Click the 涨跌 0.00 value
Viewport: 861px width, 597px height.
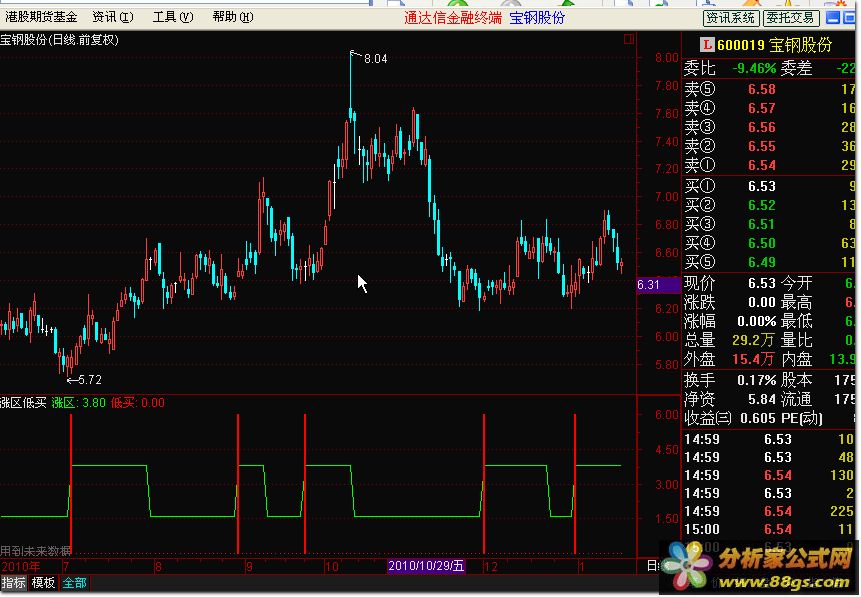point(762,303)
